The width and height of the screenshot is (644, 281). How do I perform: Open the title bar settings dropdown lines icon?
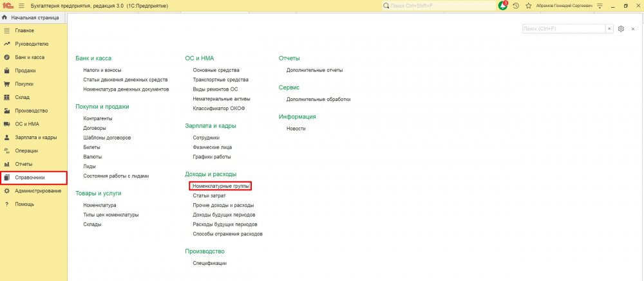click(600, 6)
